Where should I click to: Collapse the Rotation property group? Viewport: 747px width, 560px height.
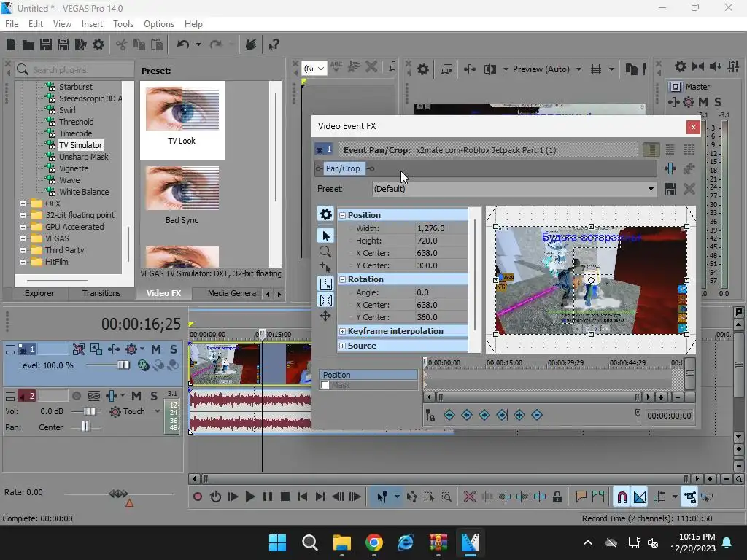[342, 279]
